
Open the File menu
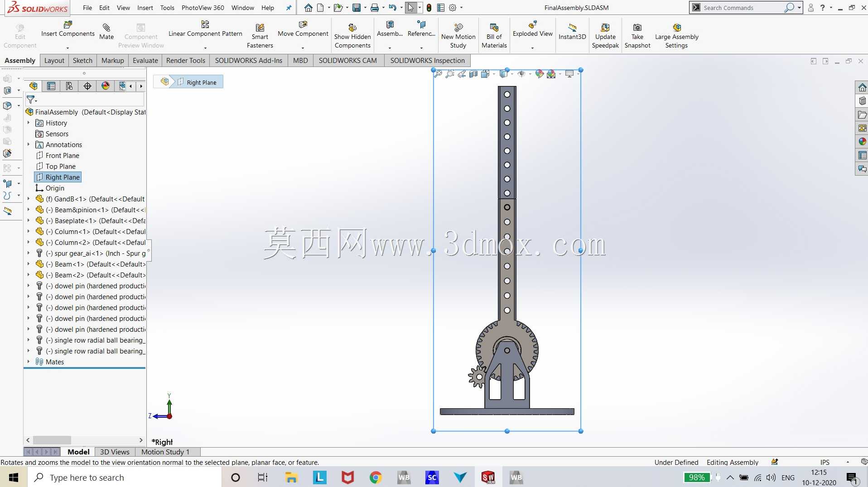[87, 8]
